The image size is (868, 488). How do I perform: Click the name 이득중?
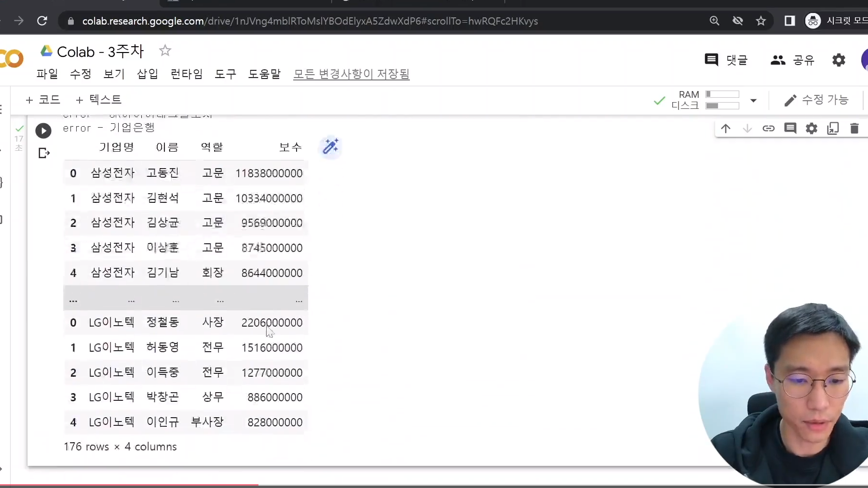[163, 372]
